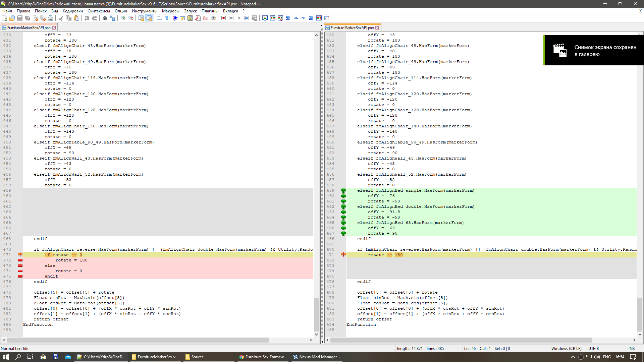This screenshot has height=362, width=644.
Task: Toggle synchronized horizontal scrolling
Action: (x=149, y=18)
